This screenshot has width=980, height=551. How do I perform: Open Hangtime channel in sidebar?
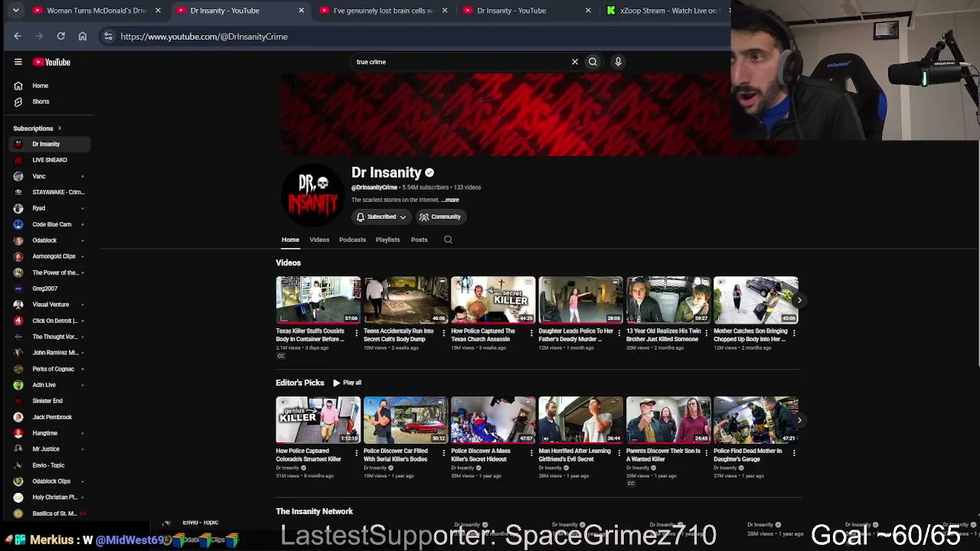[50, 433]
